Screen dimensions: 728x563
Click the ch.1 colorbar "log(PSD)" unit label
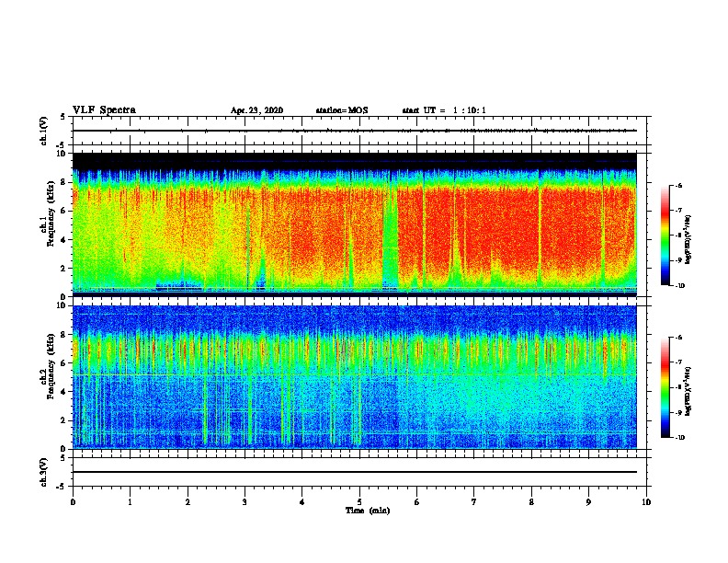[688, 239]
